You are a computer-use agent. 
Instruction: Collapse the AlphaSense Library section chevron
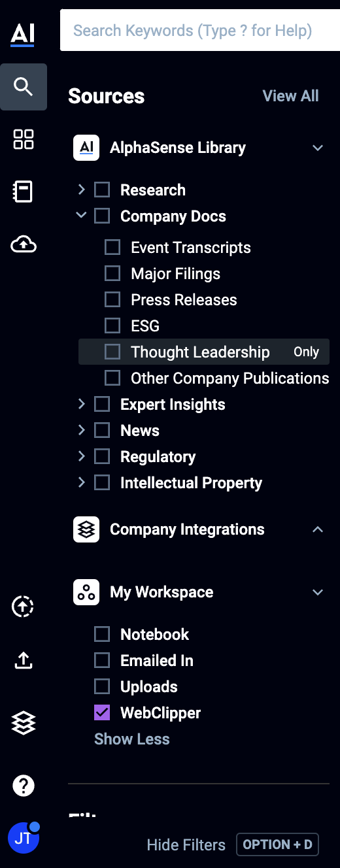318,148
